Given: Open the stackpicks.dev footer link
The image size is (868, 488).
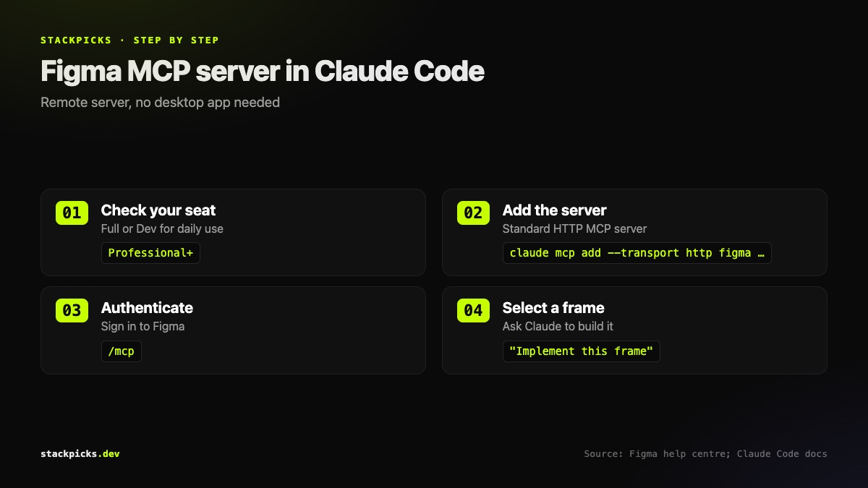Looking at the screenshot, I should click(80, 454).
